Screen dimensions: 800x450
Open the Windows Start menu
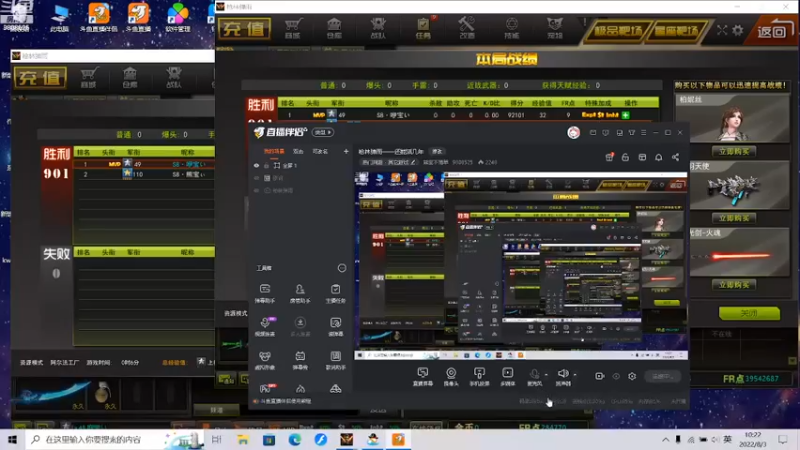12,439
